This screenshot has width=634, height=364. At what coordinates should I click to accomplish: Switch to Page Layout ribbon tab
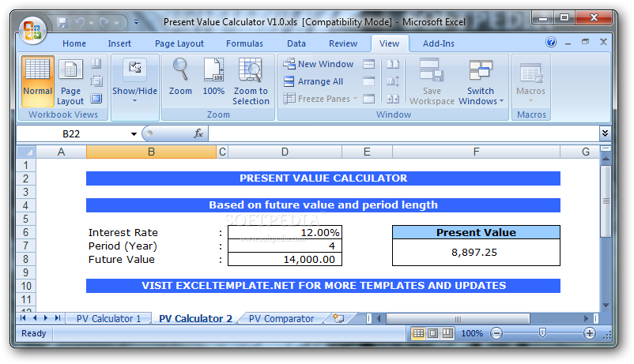tap(179, 43)
